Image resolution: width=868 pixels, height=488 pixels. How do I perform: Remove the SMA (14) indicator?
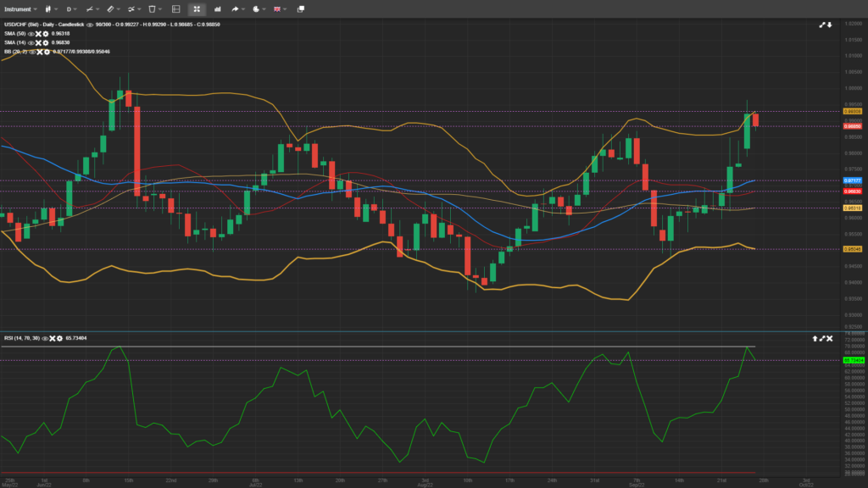[x=38, y=42]
